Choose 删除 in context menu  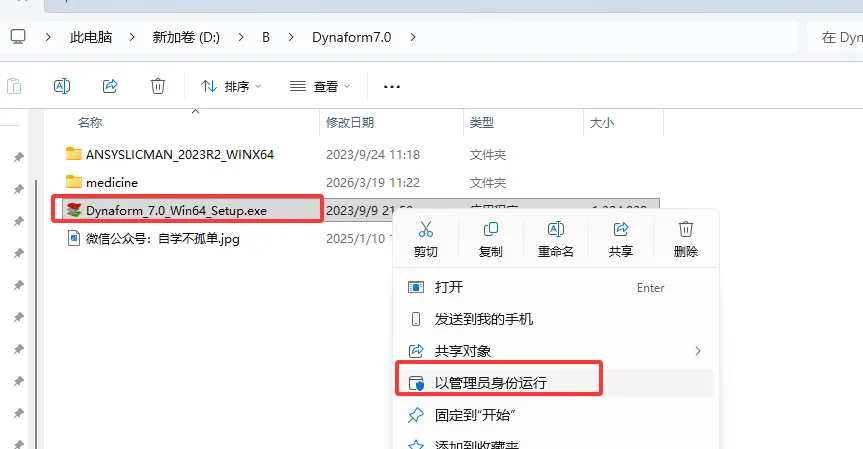(x=685, y=239)
